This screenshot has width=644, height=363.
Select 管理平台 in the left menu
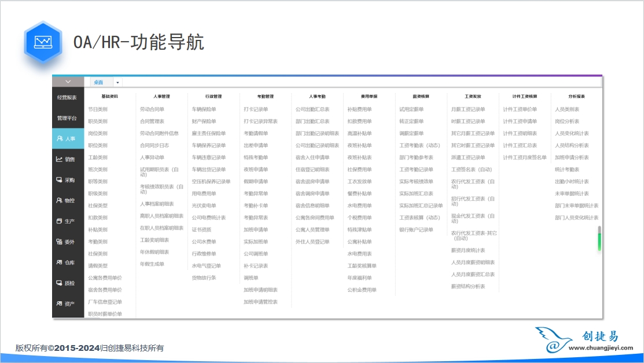[x=67, y=118]
